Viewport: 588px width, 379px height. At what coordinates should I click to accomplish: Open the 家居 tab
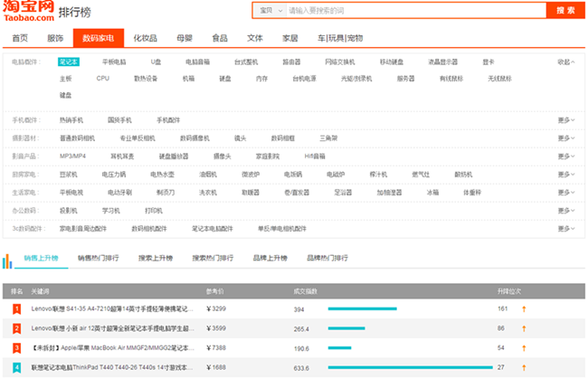(290, 38)
